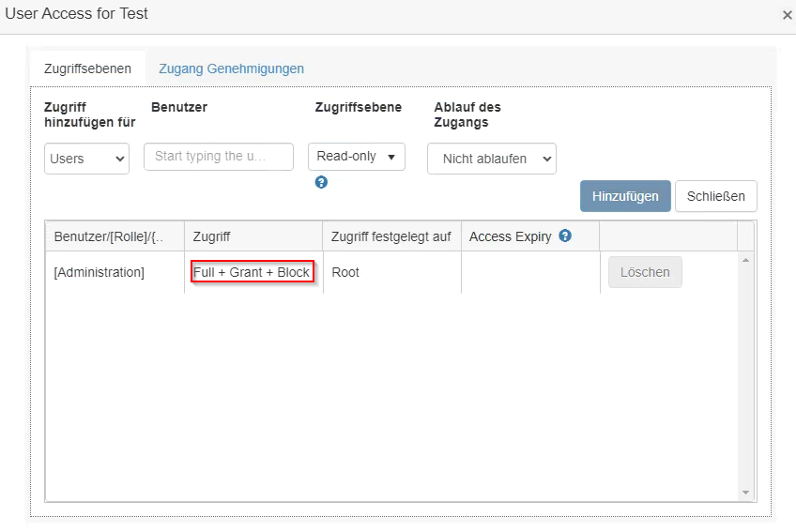This screenshot has height=532, width=796.
Task: Click the Schließen button
Action: pos(715,196)
